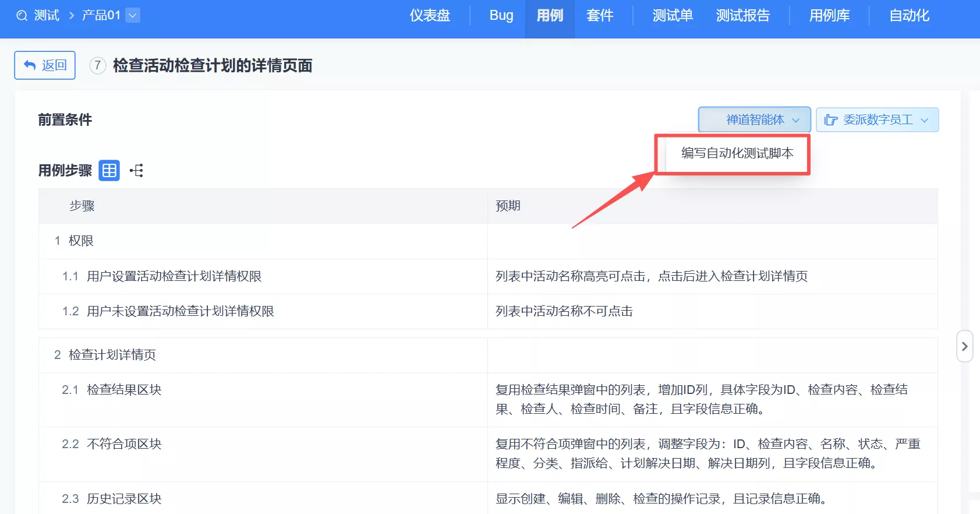Click the return arrow icon in 返回

tap(30, 65)
